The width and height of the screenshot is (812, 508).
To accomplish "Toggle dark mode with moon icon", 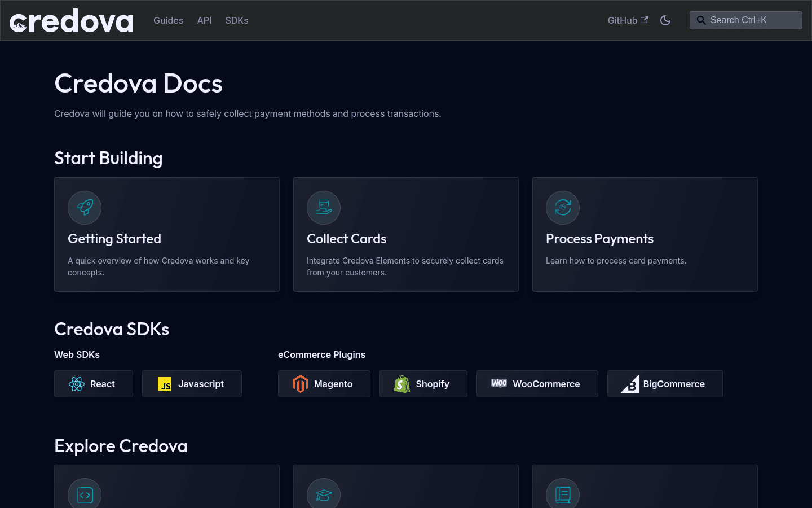I will coord(665,20).
